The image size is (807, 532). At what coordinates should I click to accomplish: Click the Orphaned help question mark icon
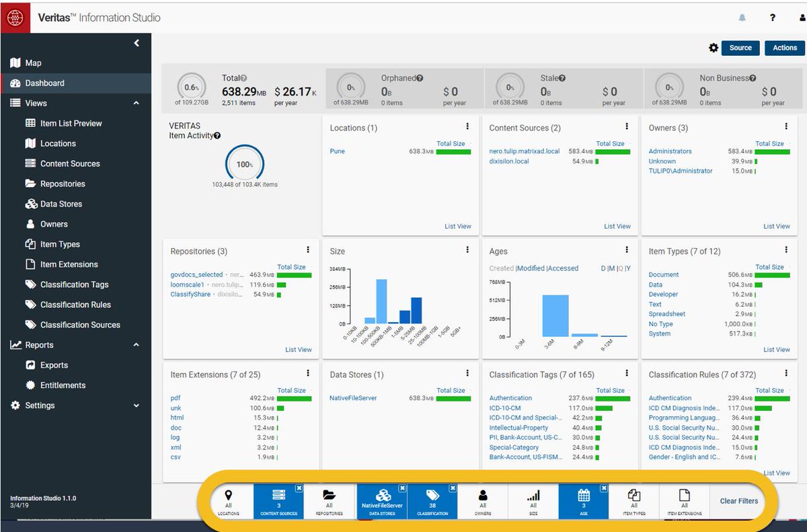tap(420, 78)
